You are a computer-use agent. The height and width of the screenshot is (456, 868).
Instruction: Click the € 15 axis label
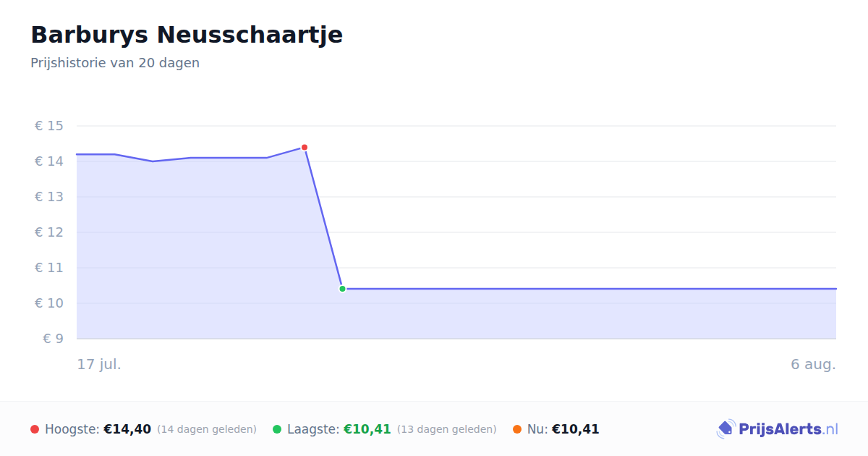(49, 126)
